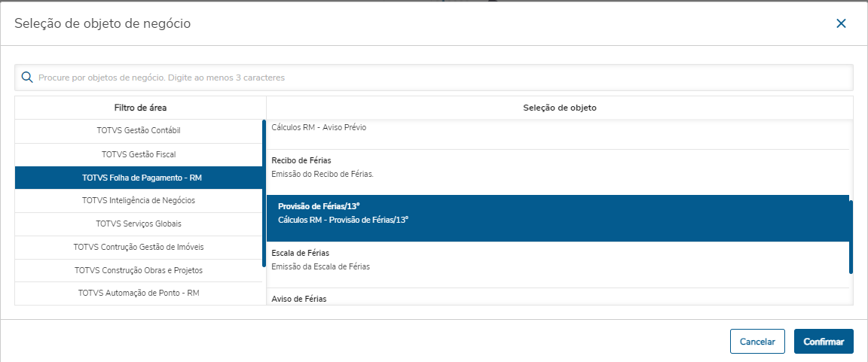This screenshot has width=868, height=362.
Task: Select TOTVS Gestão Contábil area filter
Action: [139, 131]
